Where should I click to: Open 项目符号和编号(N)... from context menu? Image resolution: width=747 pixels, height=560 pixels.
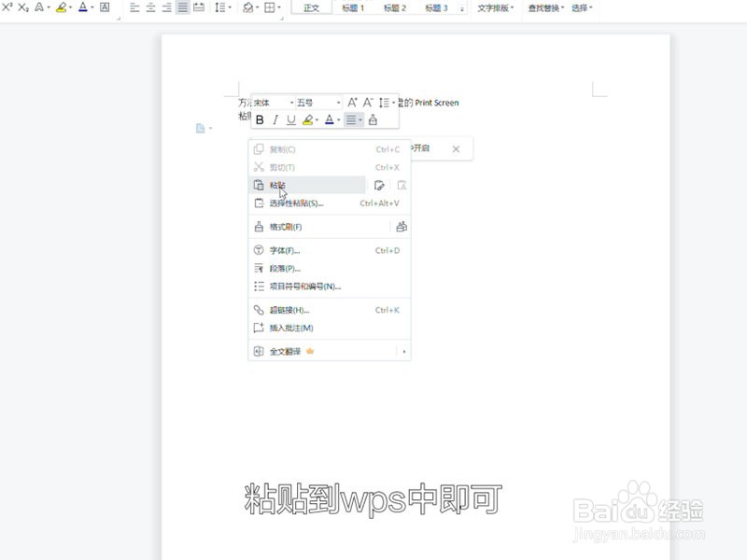(330, 287)
